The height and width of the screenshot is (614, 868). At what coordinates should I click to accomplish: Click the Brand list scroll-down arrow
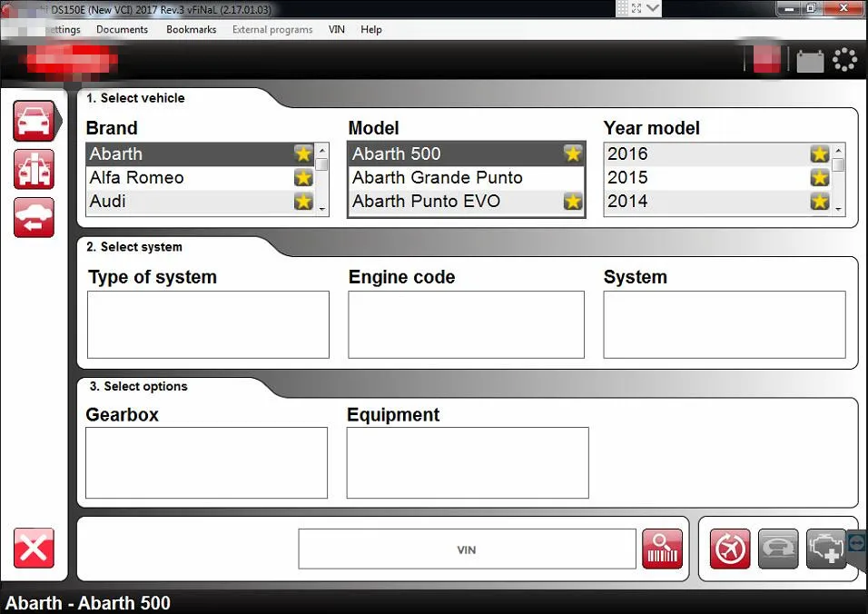[322, 209]
